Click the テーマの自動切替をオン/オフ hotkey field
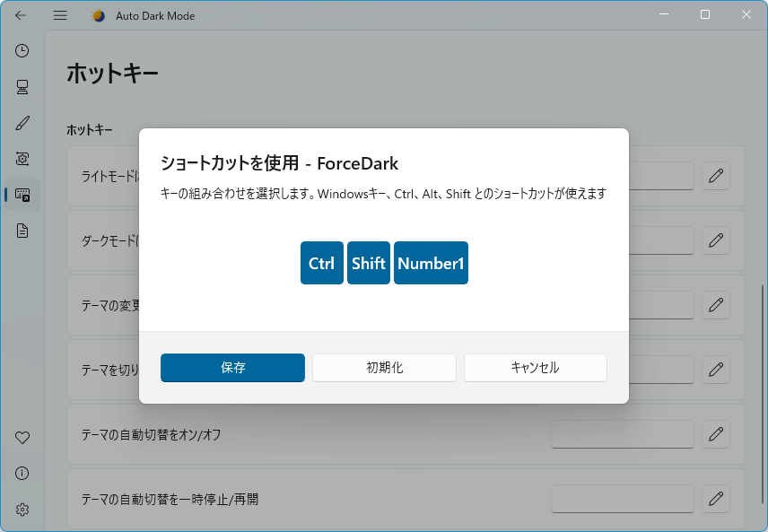The width and height of the screenshot is (768, 532). (x=622, y=434)
